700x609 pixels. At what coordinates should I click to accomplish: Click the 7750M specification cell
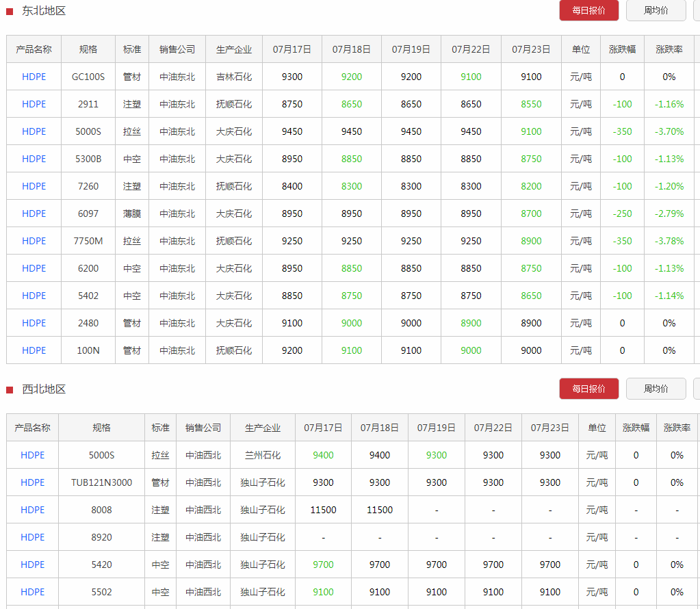88,241
